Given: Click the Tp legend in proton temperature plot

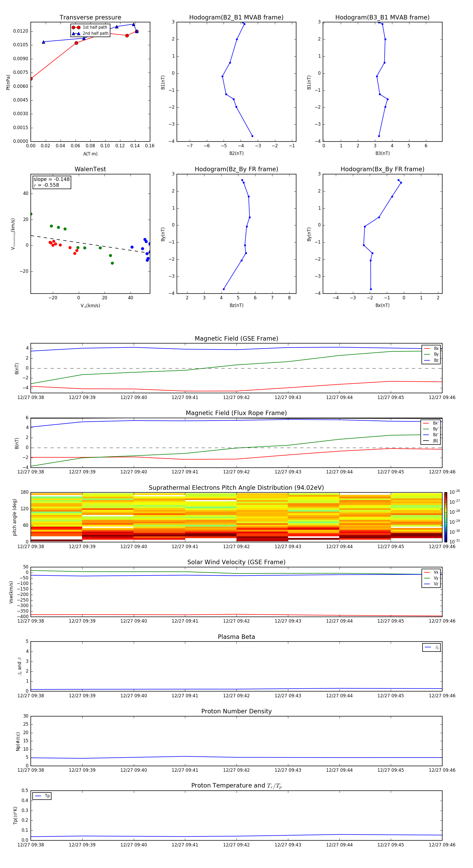Looking at the screenshot, I should click(x=42, y=796).
